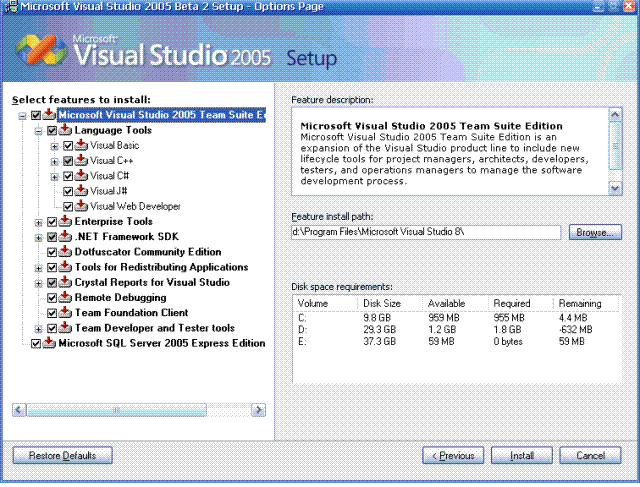Click install icon beside Visual Basic
Screen dimensions: 640x487
(x=81, y=145)
